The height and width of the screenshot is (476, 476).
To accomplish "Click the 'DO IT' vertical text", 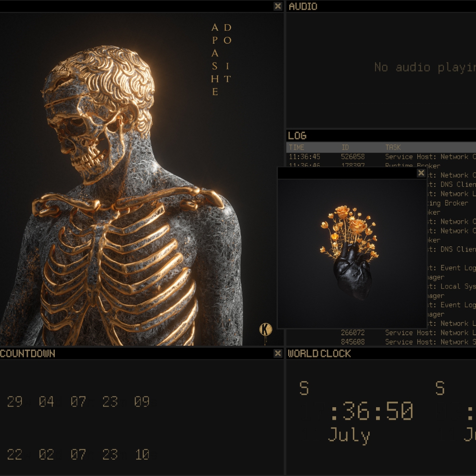I will click(227, 53).
